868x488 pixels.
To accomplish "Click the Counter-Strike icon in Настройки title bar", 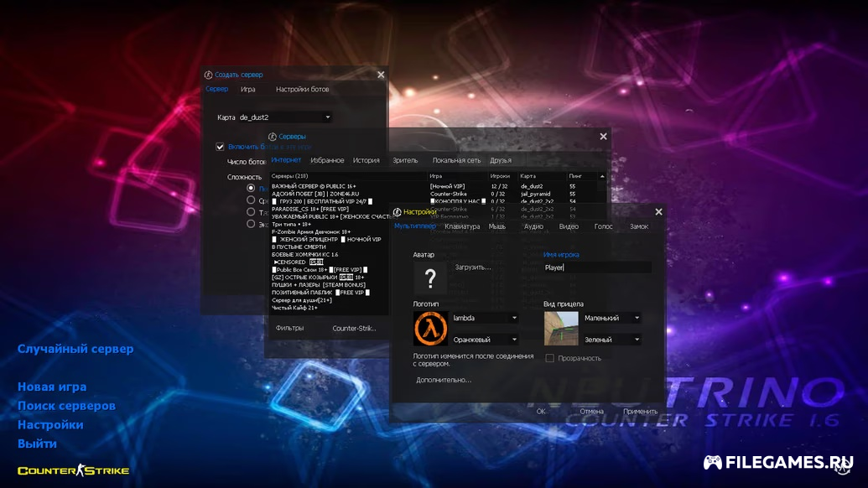I will [x=397, y=212].
